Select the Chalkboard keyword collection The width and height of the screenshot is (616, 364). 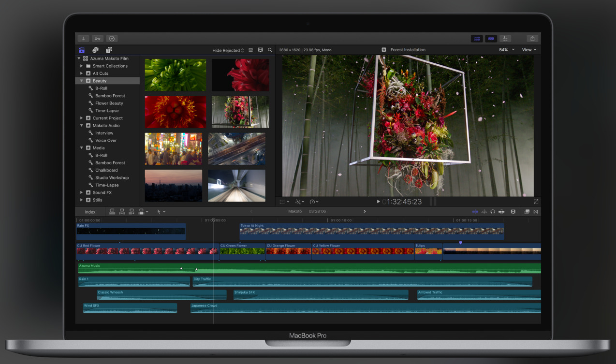tap(106, 170)
